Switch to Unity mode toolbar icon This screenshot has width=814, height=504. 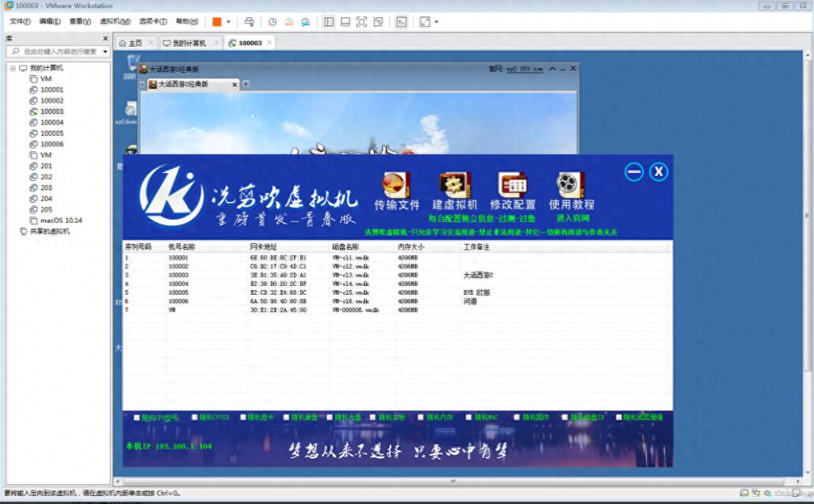[379, 22]
